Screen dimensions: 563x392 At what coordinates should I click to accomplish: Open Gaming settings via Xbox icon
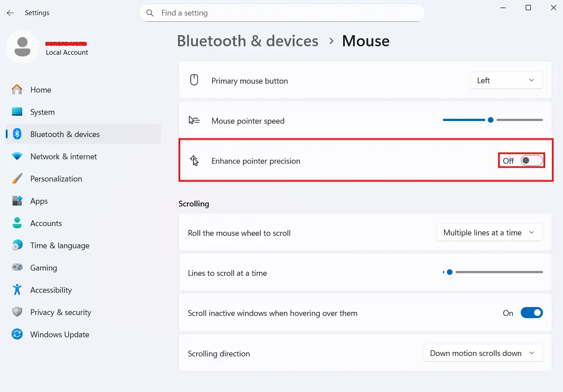coord(17,267)
